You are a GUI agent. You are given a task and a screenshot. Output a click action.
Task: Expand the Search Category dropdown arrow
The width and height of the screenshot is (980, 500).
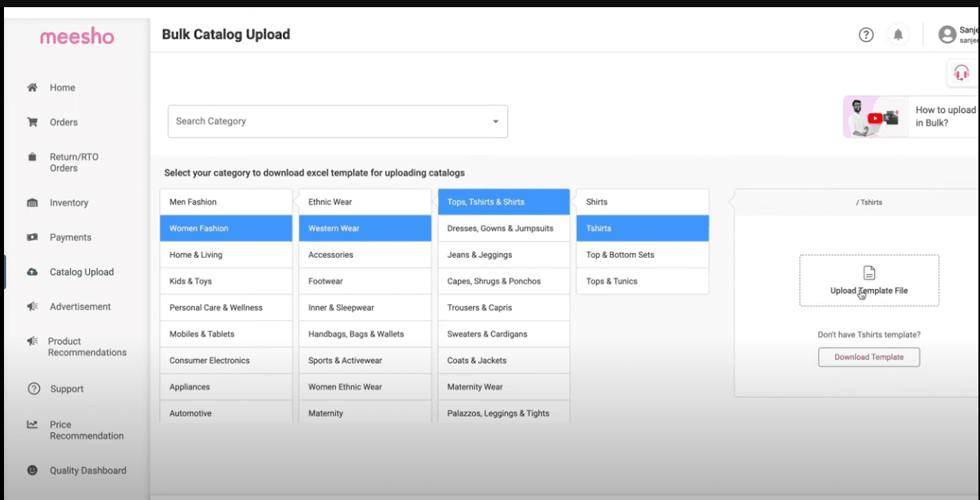click(497, 121)
